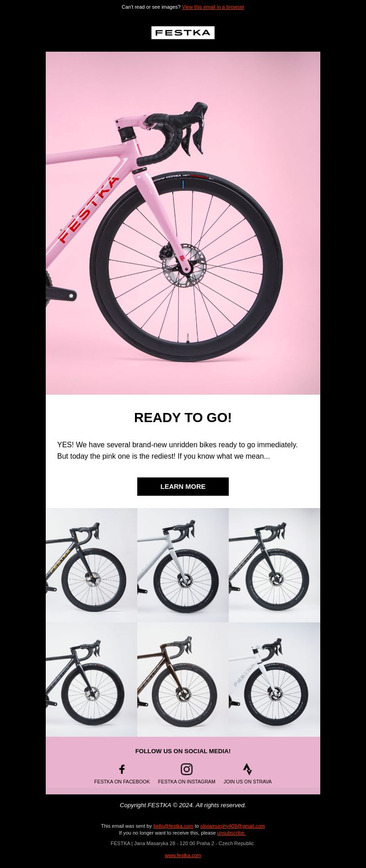Screen dimensions: 366x868
Task: Open View this email in a browser
Action: pyautogui.click(x=213, y=7)
